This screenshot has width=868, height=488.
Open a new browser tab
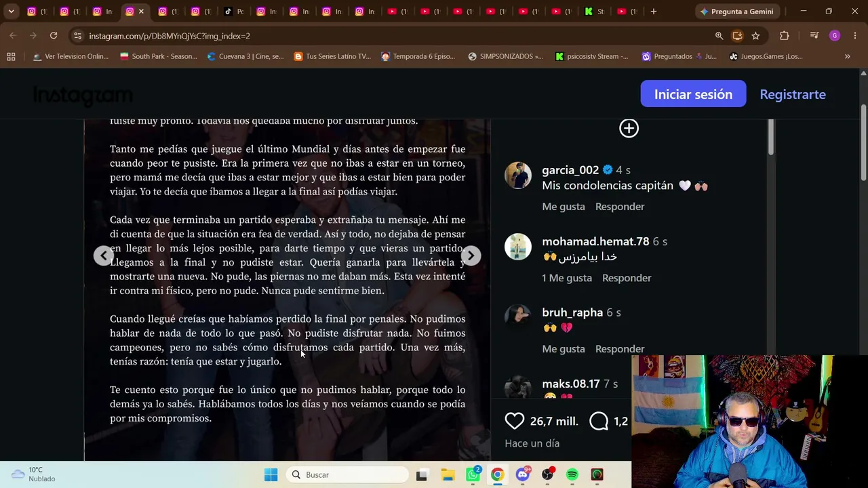653,11
